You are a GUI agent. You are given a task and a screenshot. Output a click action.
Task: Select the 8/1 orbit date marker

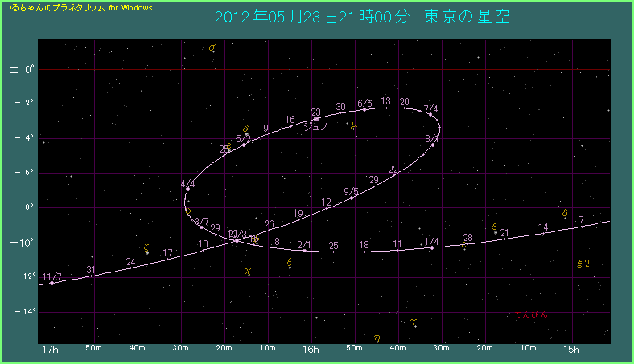click(x=433, y=145)
